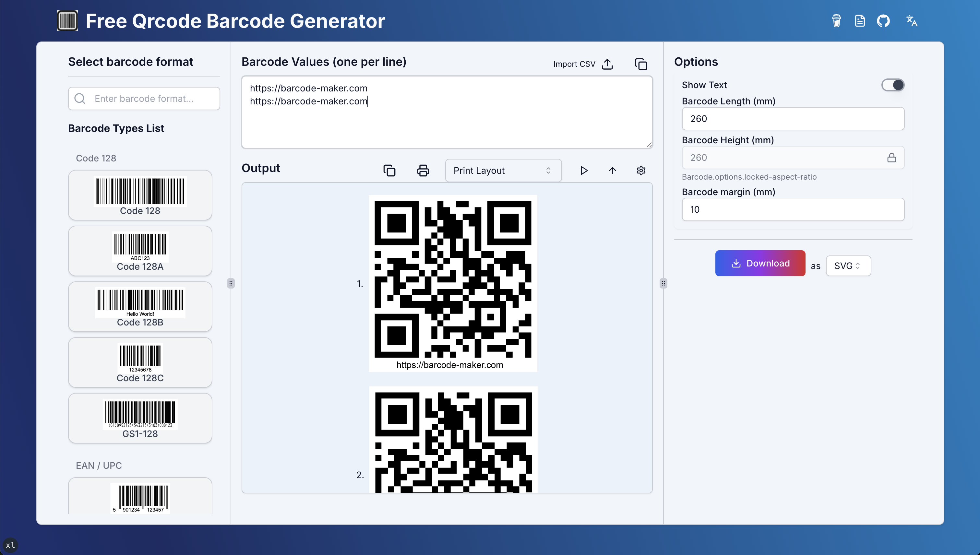This screenshot has width=980, height=555.
Task: Click the Import CSV upload icon
Action: pos(607,64)
